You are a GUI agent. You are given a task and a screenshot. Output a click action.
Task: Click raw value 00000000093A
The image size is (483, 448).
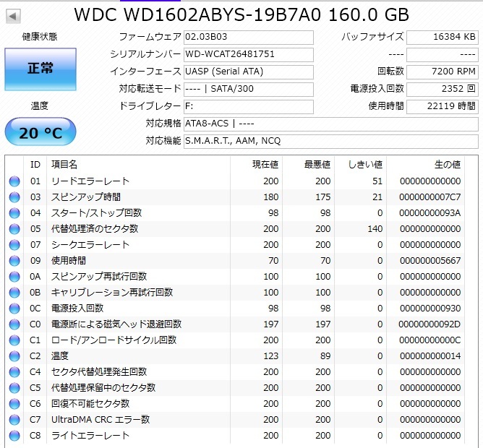430,212
